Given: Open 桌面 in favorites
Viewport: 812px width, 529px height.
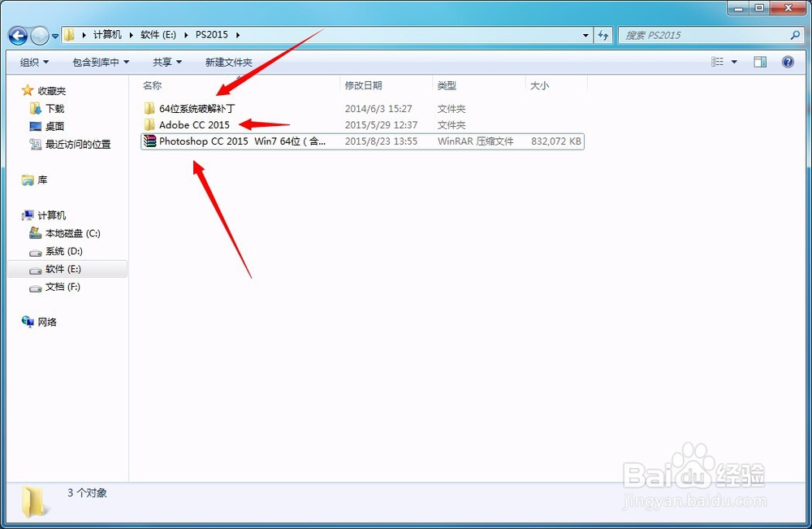Looking at the screenshot, I should (x=55, y=127).
